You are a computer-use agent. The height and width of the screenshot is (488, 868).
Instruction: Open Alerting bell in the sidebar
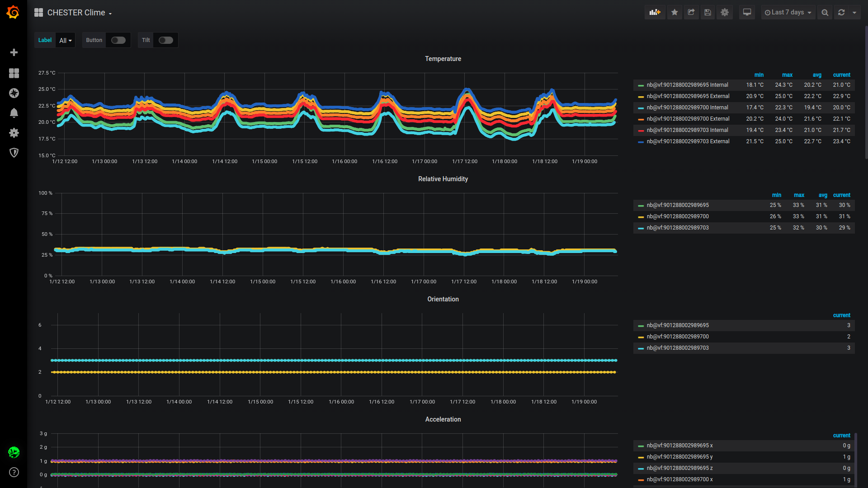point(14,113)
